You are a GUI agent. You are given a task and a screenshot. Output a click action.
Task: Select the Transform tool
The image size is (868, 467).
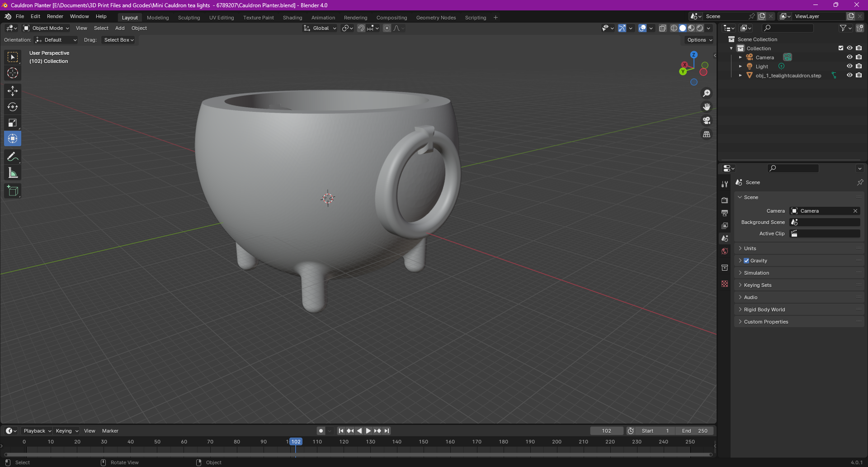13,138
